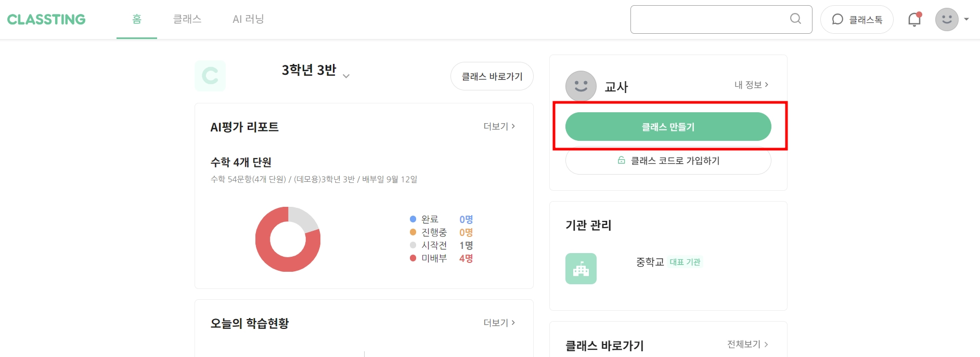Expand the 3학년 3반 class dropdown
This screenshot has width=980, height=357.
pos(346,76)
